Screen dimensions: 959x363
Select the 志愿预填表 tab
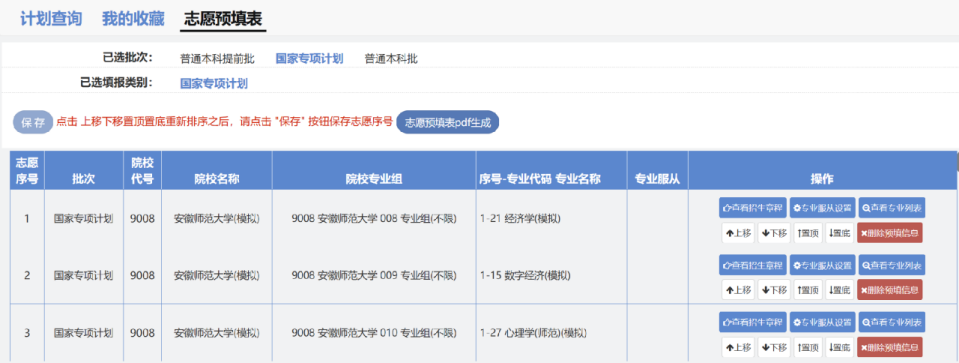[223, 19]
